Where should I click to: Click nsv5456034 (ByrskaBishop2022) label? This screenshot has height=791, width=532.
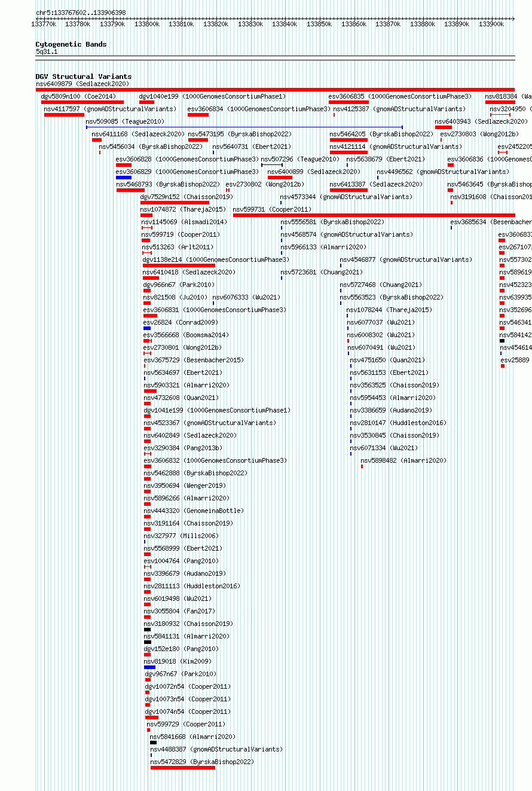pos(151,146)
